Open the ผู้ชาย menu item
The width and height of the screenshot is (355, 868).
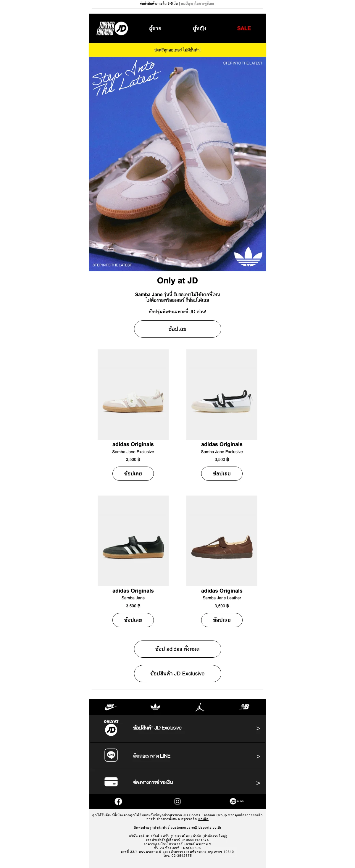155,28
